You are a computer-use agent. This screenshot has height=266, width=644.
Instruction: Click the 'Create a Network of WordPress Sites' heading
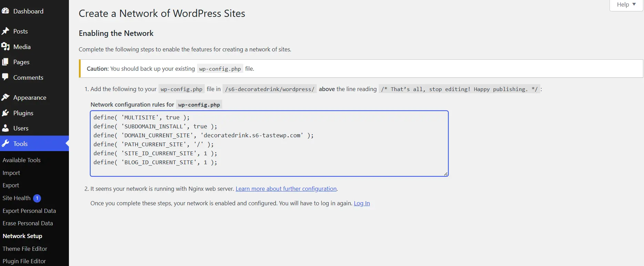click(162, 13)
